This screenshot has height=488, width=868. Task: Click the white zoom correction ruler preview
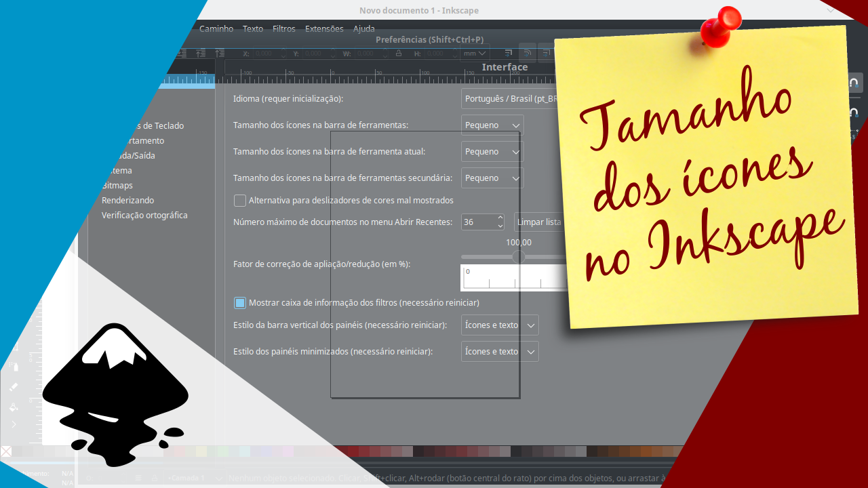click(x=513, y=278)
